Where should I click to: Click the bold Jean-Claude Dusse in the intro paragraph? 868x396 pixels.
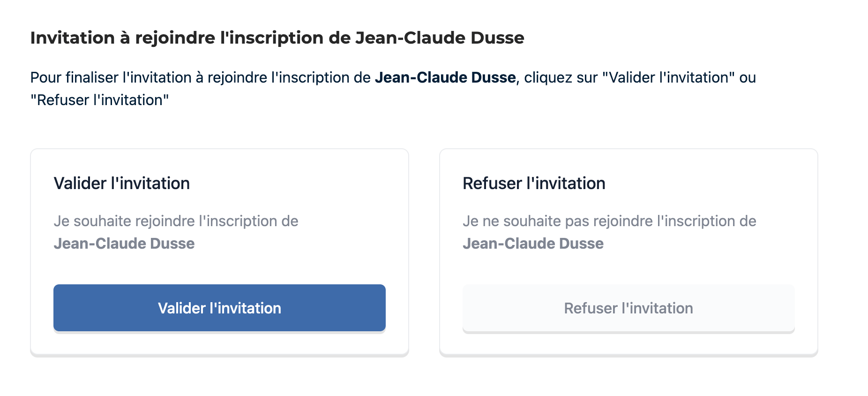click(445, 77)
